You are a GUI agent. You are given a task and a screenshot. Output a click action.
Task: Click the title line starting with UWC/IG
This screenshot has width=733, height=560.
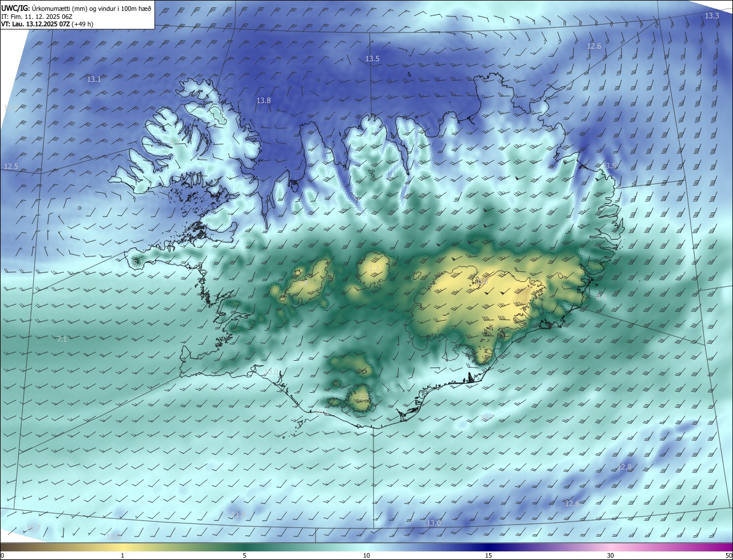(76, 7)
